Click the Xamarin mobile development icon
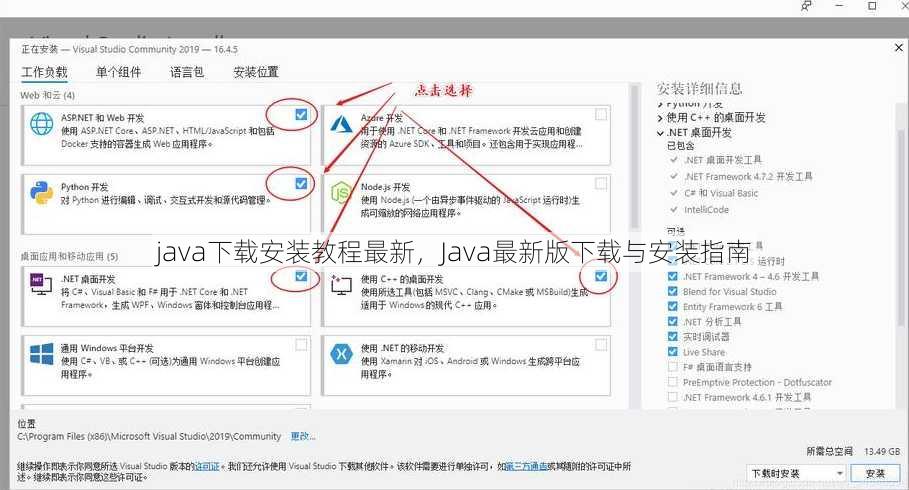This screenshot has width=909, height=490. point(341,353)
